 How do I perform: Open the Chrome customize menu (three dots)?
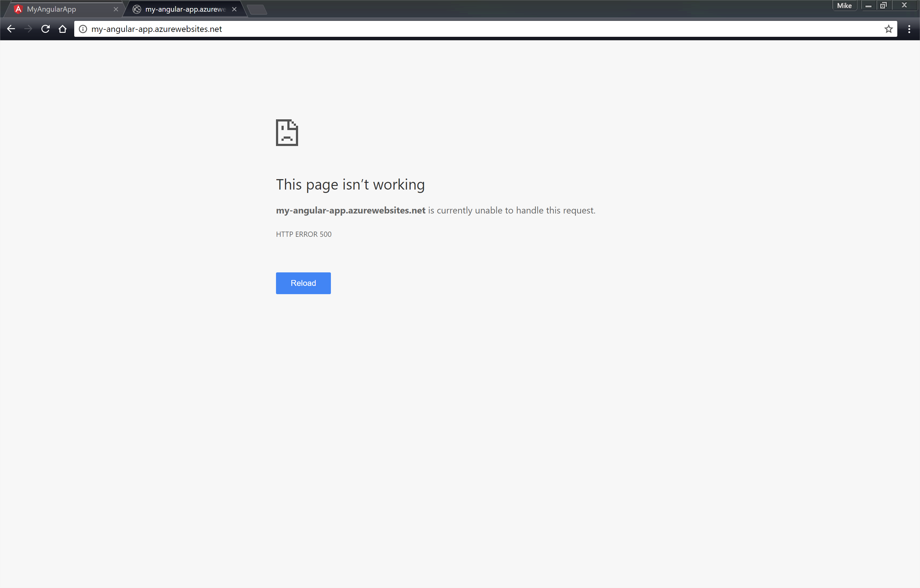point(909,29)
